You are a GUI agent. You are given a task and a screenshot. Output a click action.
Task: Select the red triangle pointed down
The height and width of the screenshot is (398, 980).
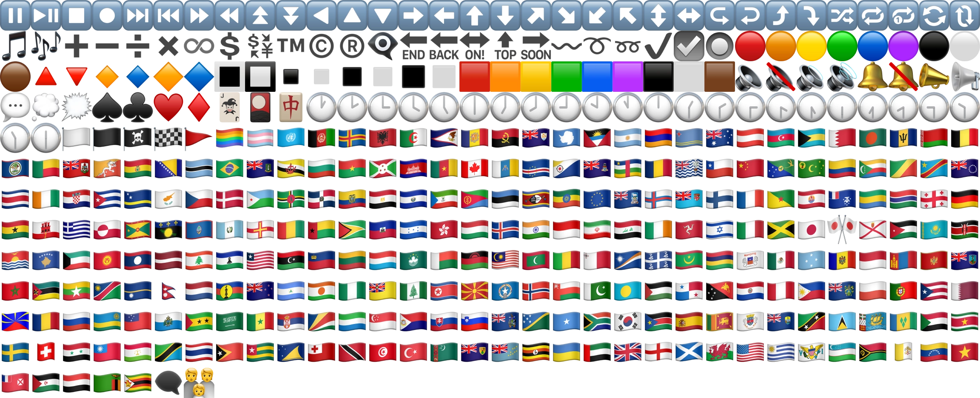(x=77, y=77)
